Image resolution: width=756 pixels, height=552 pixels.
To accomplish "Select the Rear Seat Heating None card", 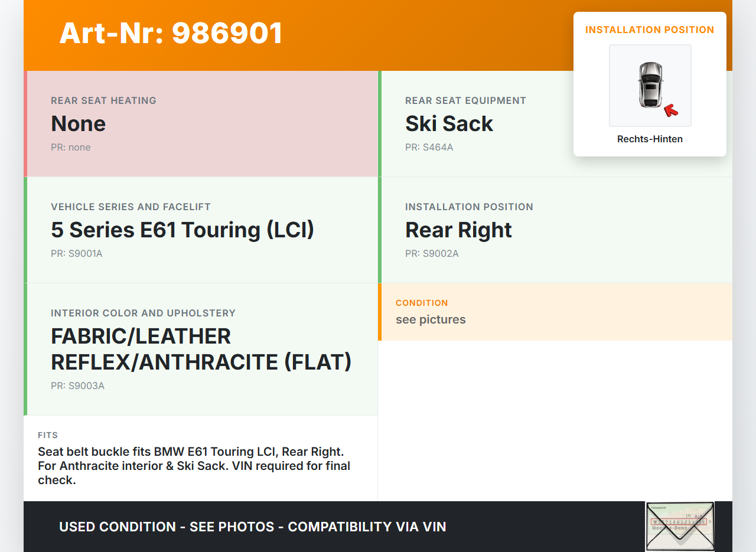I will click(x=202, y=123).
